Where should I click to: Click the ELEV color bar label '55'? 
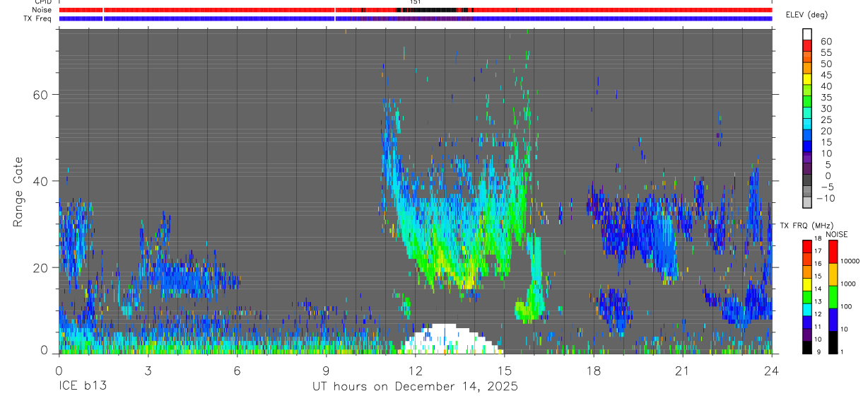coord(826,52)
